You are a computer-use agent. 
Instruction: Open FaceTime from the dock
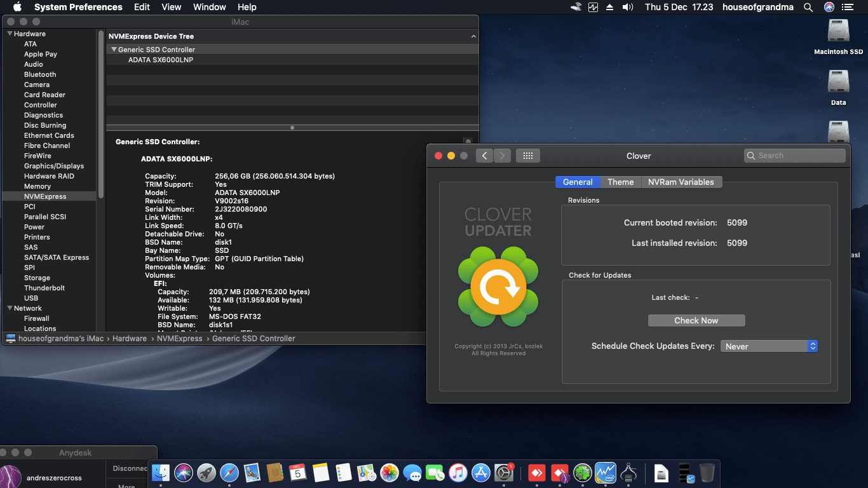click(435, 473)
